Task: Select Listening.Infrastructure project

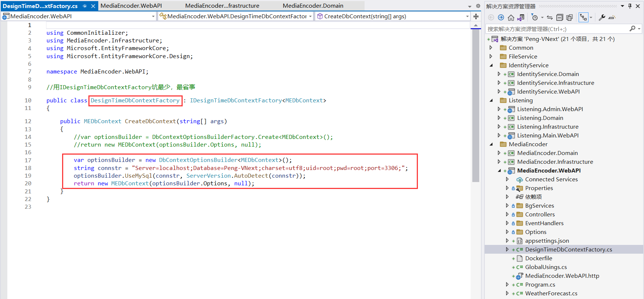Action: tap(548, 126)
